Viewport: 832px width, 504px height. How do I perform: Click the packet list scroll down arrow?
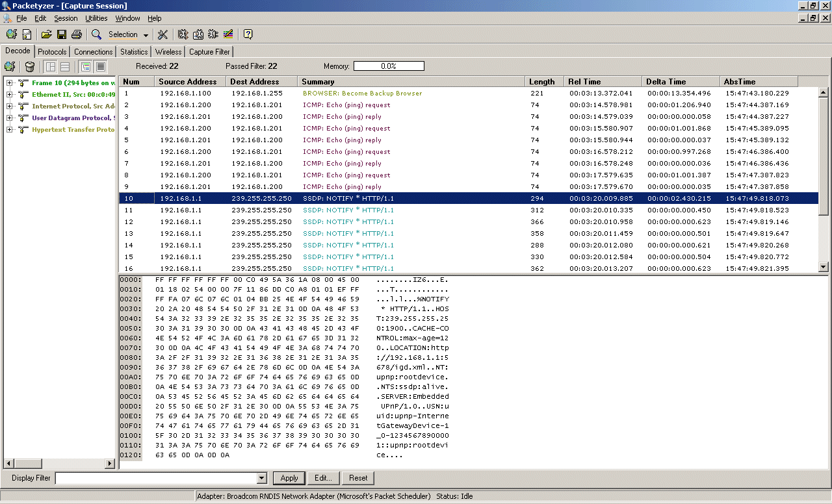[x=824, y=266]
